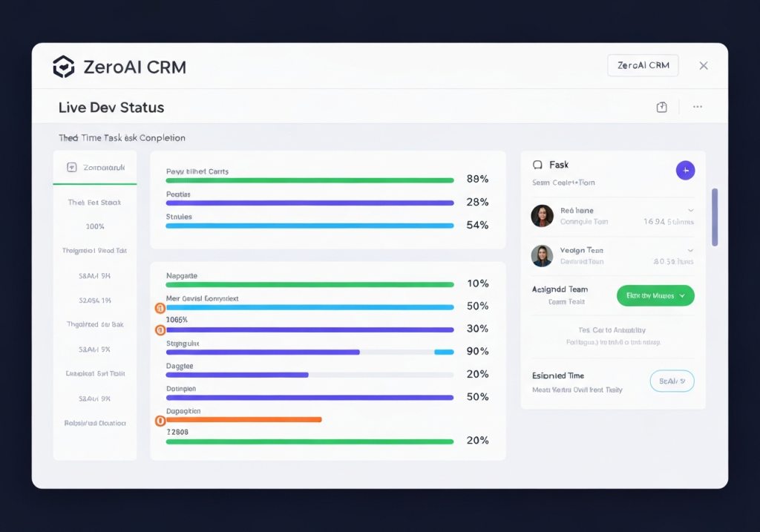Click the right panel's vertical scrollbar
The image size is (760, 532).
715,217
